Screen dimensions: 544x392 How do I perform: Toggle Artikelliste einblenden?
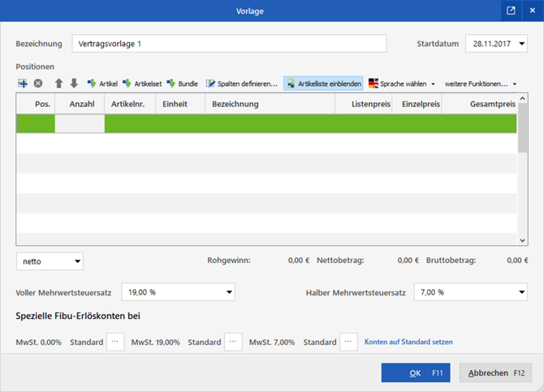(x=323, y=84)
